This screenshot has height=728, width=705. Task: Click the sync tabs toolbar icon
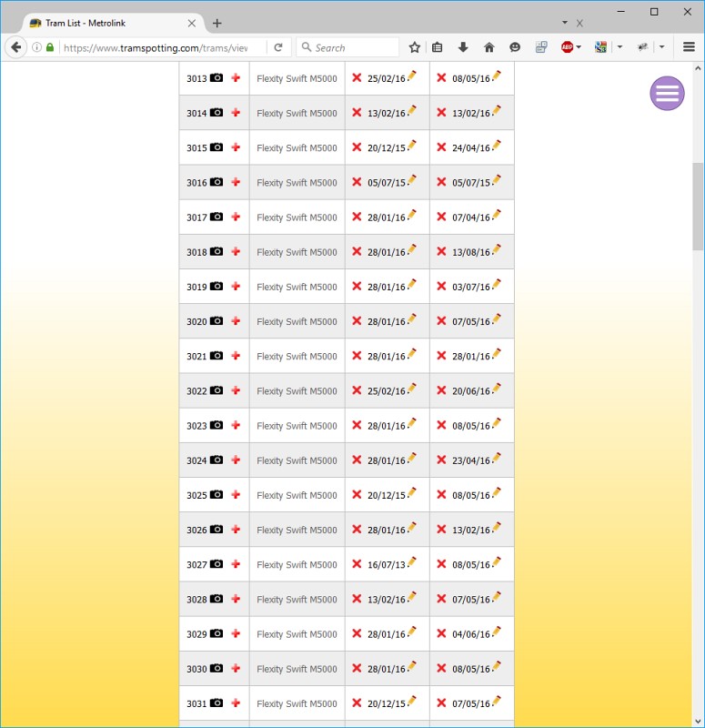[x=541, y=47]
